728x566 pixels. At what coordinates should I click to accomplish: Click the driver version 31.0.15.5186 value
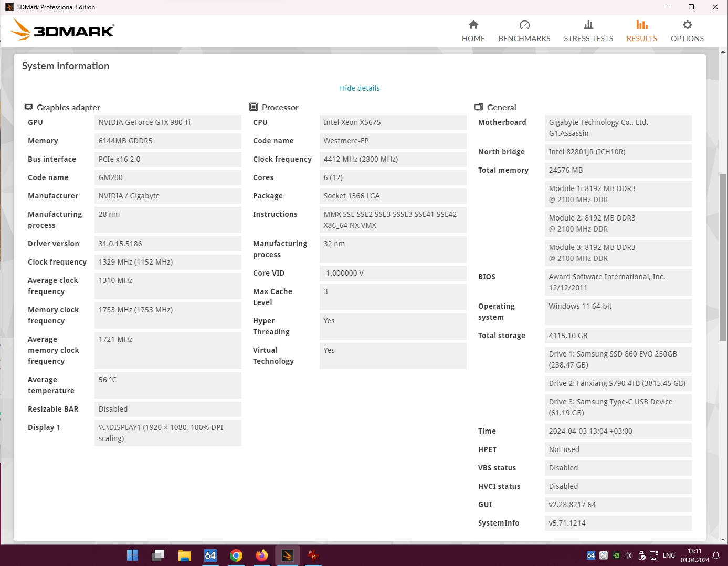point(168,244)
